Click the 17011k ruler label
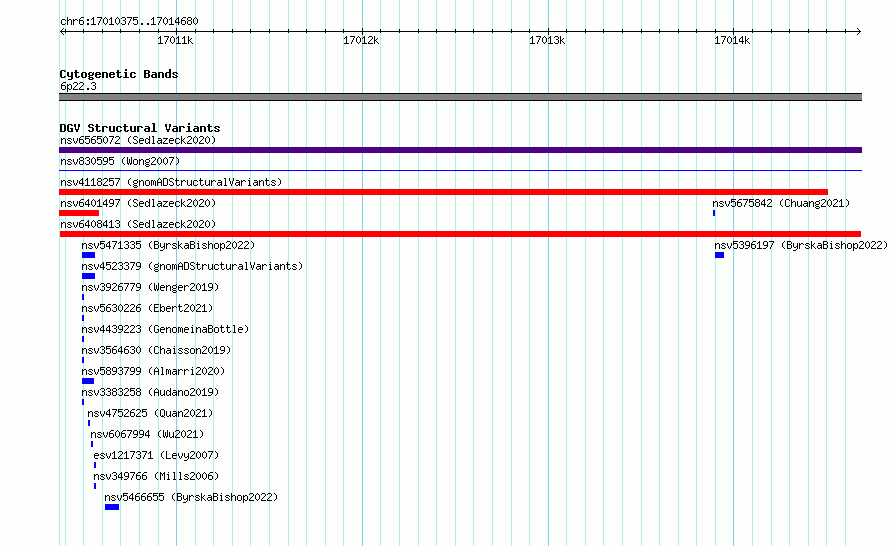 pyautogui.click(x=175, y=40)
